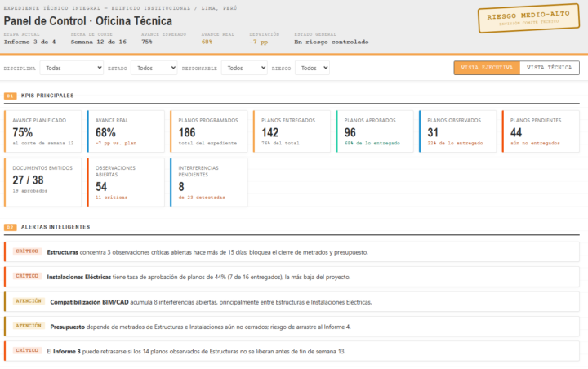Open the Informe 3 delay alert

click(292, 351)
